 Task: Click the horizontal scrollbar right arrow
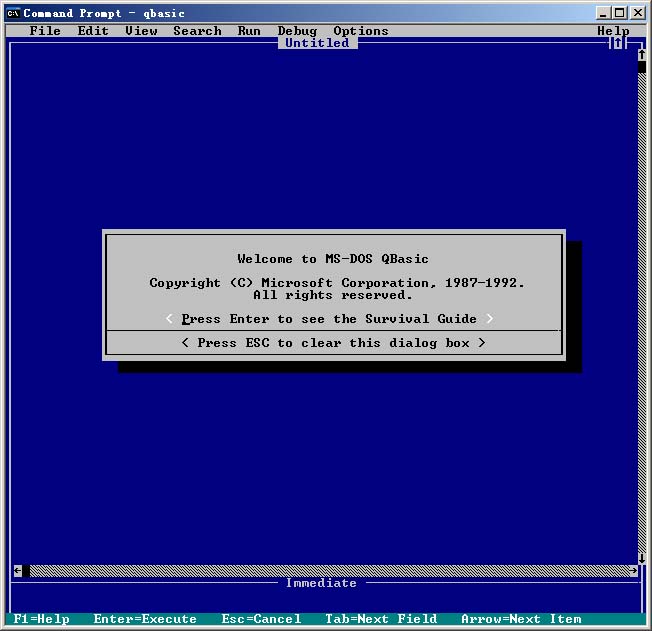633,570
